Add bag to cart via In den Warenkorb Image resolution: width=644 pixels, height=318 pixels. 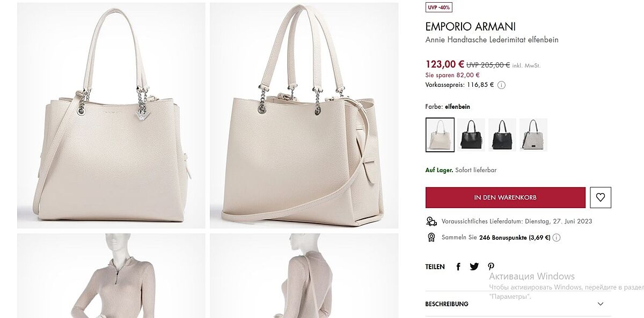(x=506, y=197)
